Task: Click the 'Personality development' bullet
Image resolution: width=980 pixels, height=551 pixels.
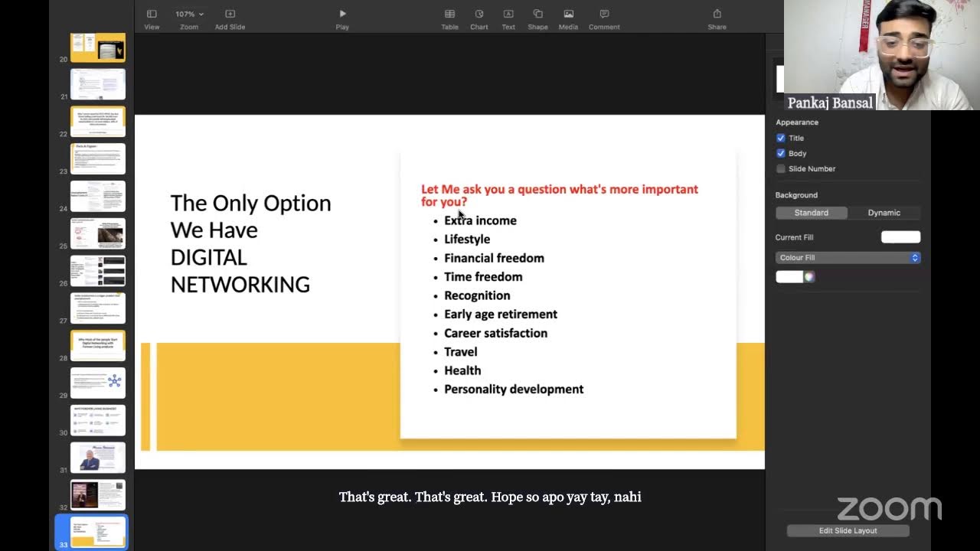Action: 514,390
